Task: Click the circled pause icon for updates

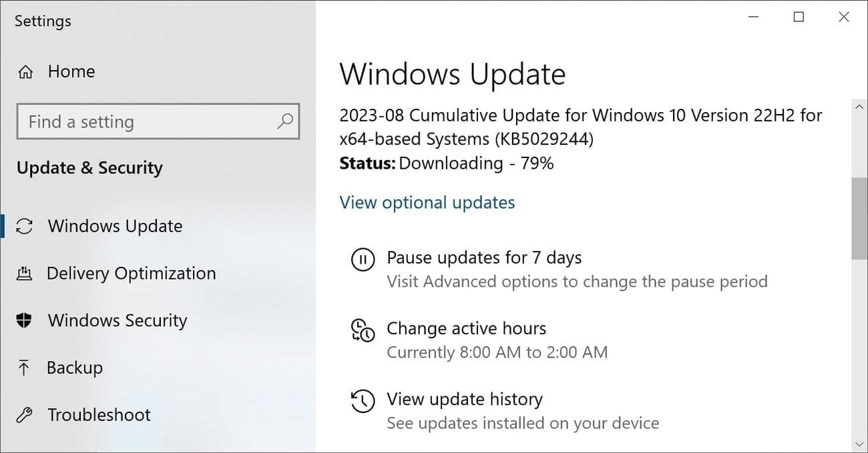Action: coord(363,260)
